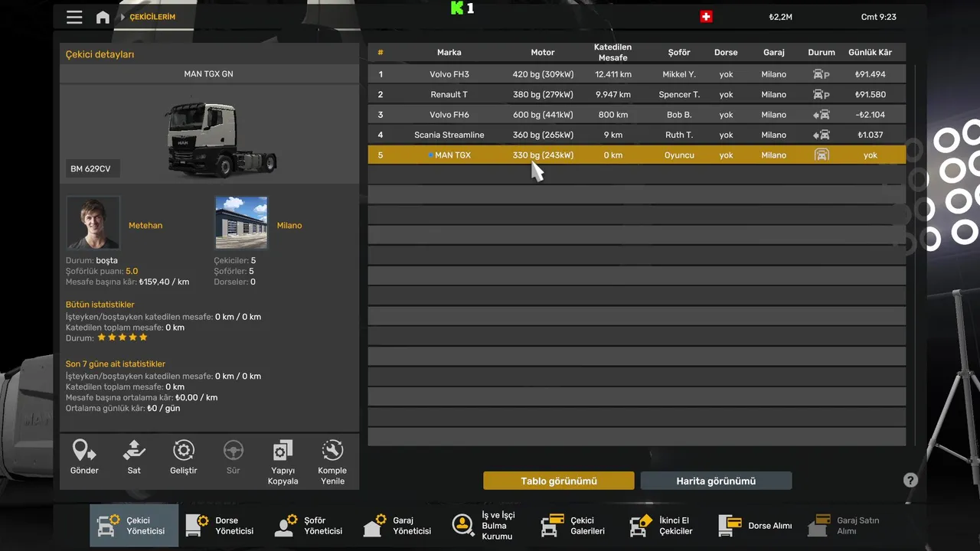Image resolution: width=980 pixels, height=551 pixels.
Task: Click the Swiss flag icon
Action: click(x=706, y=17)
